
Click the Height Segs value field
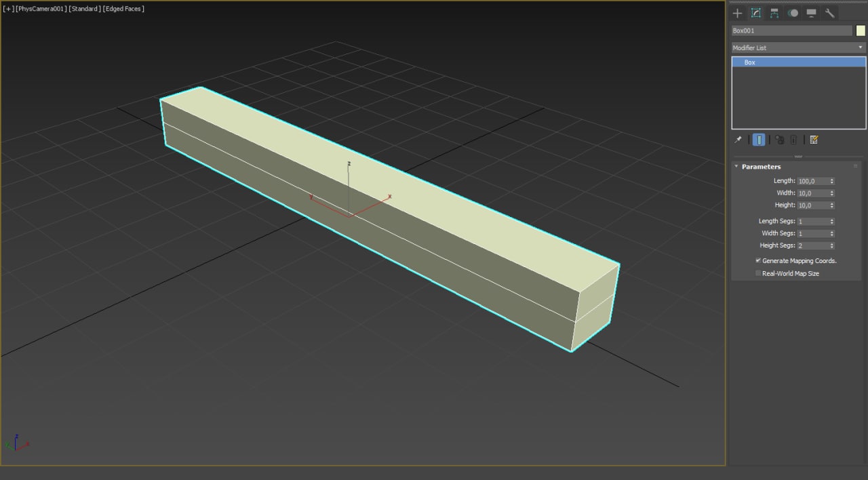coord(812,246)
